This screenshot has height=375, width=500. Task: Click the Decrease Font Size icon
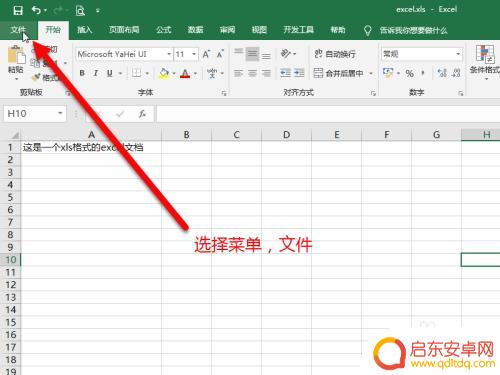220,54
